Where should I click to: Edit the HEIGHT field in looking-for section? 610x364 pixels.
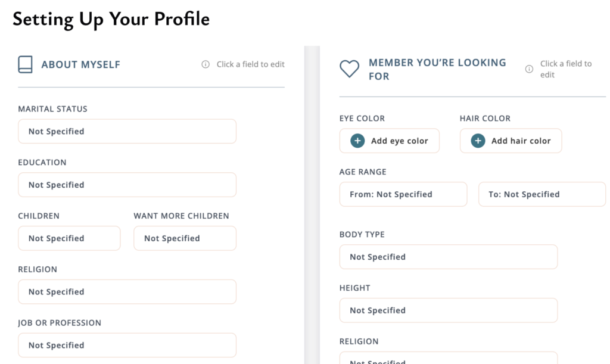pos(448,310)
